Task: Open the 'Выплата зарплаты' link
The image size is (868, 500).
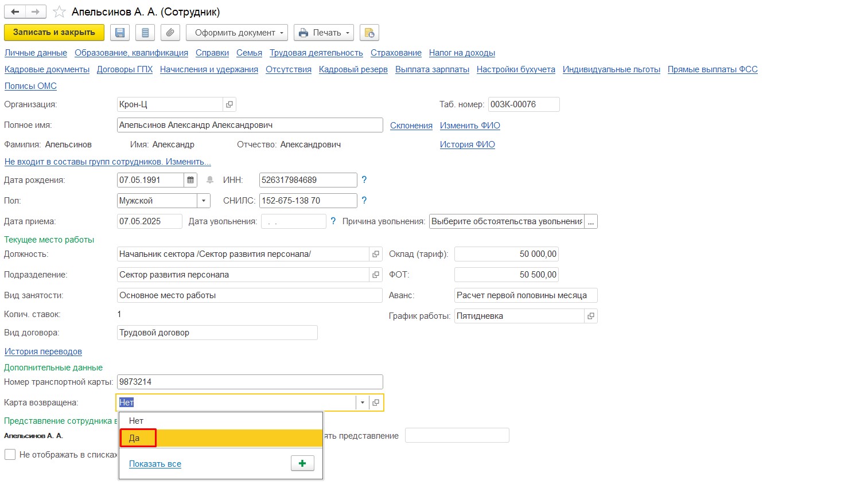Action: coord(432,69)
